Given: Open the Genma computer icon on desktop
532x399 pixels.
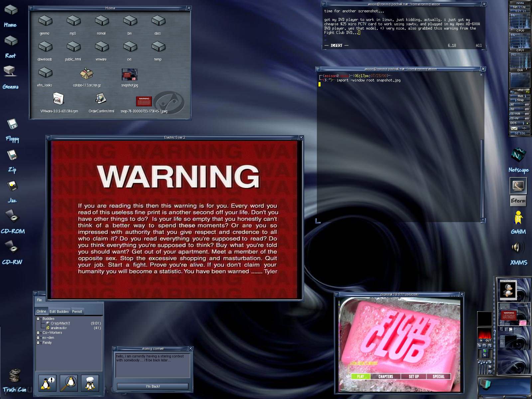Looking at the screenshot, I should tap(10, 71).
